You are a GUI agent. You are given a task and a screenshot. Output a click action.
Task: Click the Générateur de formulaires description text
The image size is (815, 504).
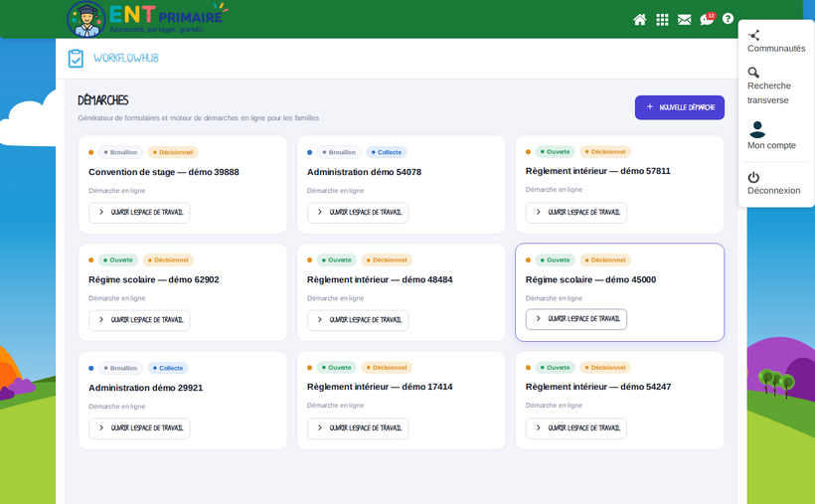(x=199, y=118)
